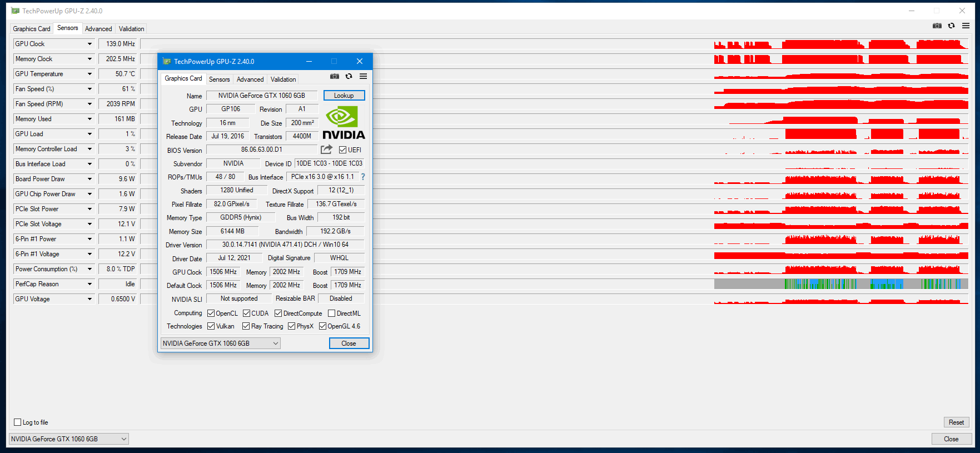Toggle the OpenCL checkbox
The height and width of the screenshot is (453, 980).
(211, 313)
